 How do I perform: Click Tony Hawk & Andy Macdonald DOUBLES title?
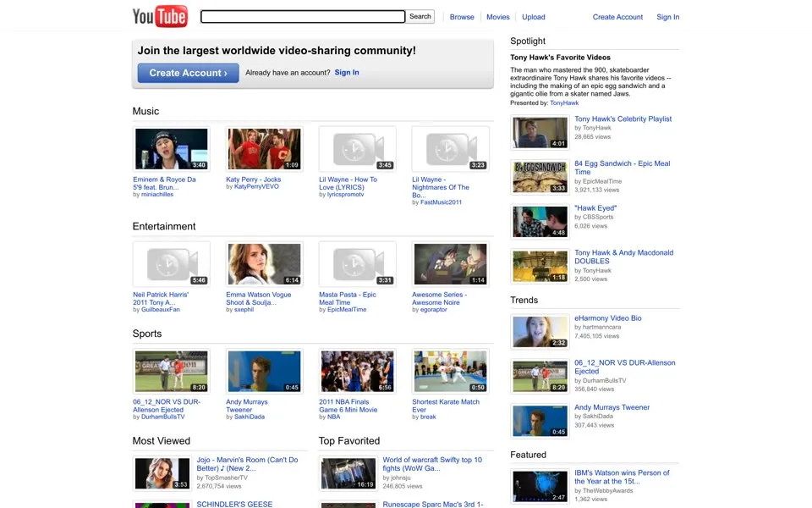coord(624,257)
